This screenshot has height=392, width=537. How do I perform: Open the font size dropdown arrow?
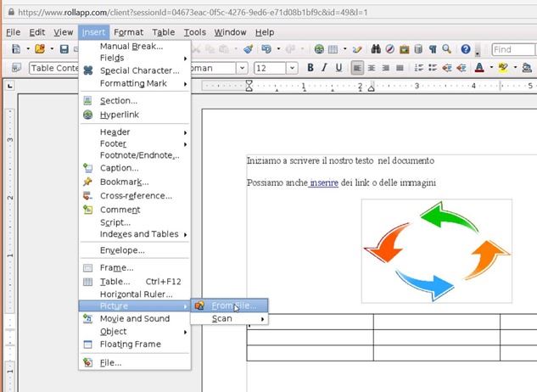(x=292, y=68)
